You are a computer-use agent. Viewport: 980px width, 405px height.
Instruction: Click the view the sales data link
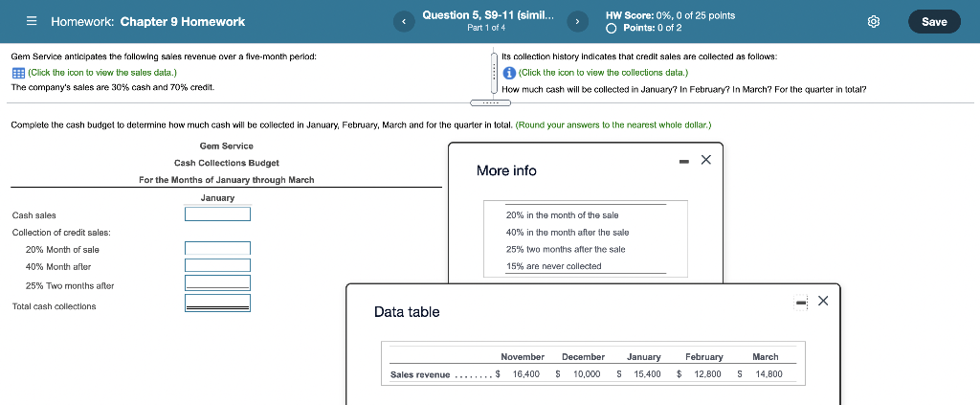(x=101, y=73)
